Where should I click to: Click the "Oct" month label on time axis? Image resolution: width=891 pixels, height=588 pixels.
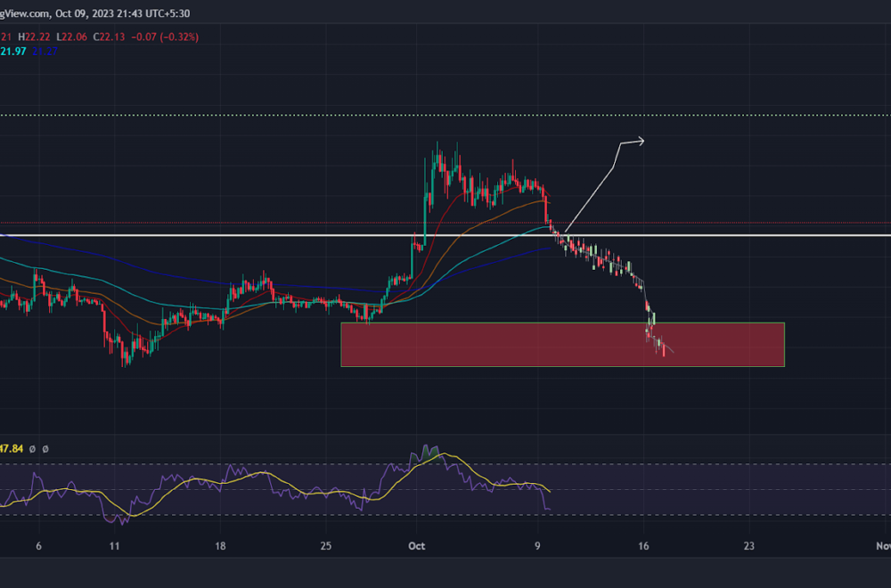coord(416,546)
